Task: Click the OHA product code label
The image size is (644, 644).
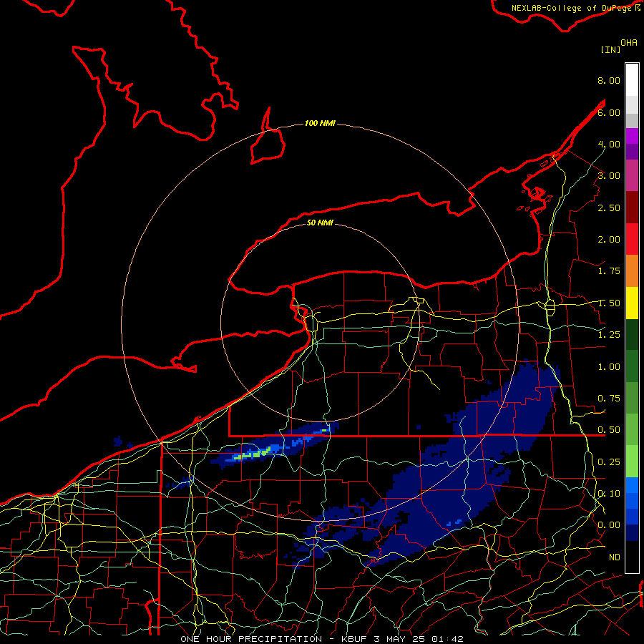Action: (x=629, y=42)
